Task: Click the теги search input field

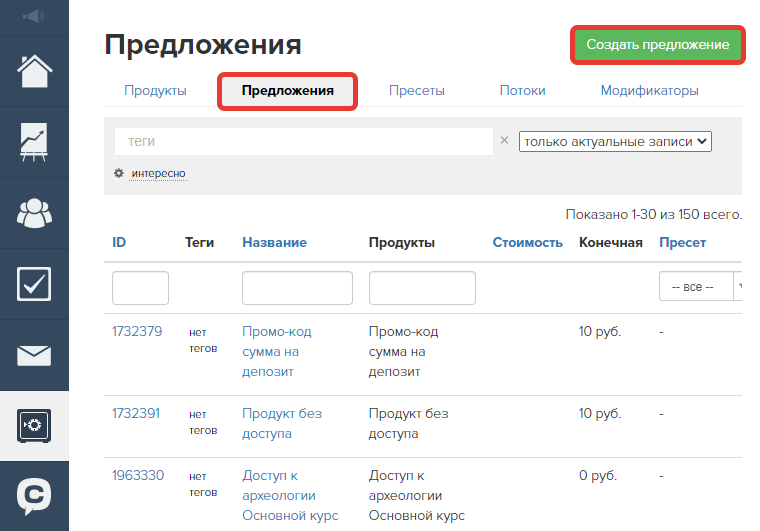Action: coord(303,142)
